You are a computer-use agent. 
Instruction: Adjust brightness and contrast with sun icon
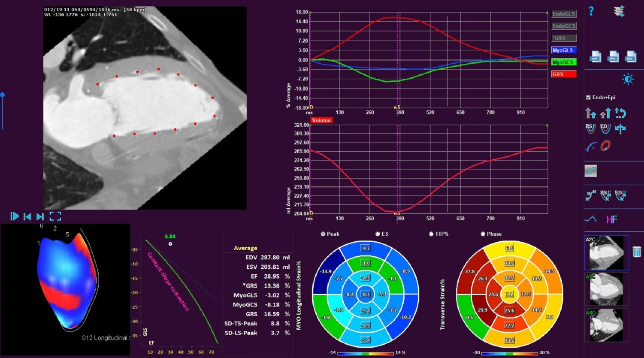click(628, 79)
